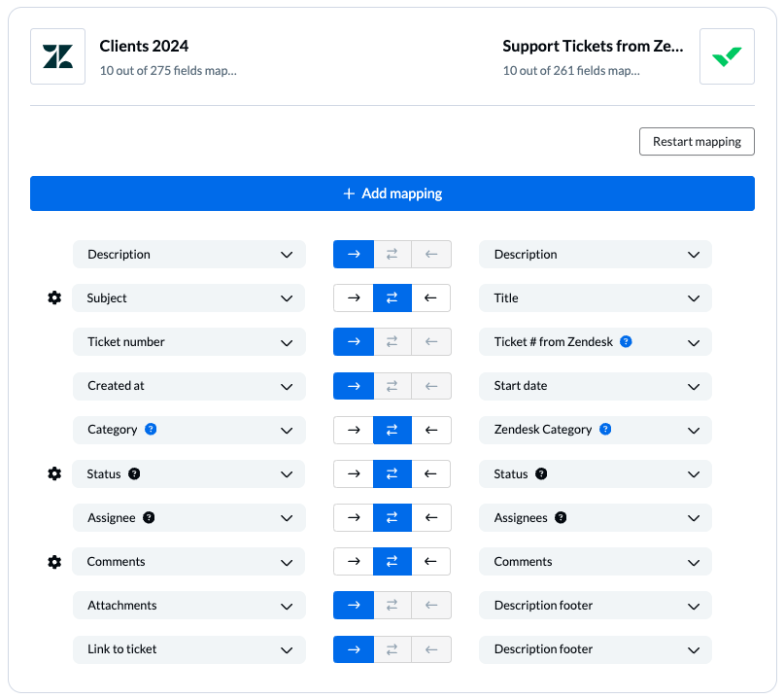Click the Wrike green checkmark logo
Viewport: 784px width, 699px height.
click(727, 56)
